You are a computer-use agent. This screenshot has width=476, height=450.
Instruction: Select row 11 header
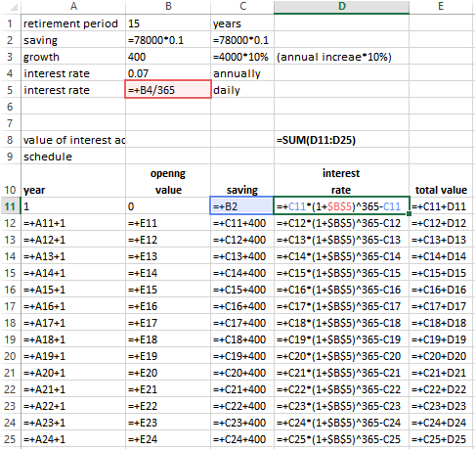point(11,206)
